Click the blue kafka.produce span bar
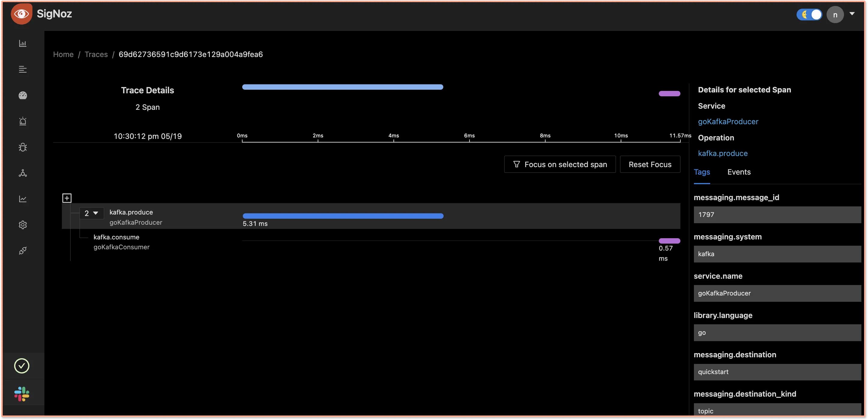 (x=343, y=216)
